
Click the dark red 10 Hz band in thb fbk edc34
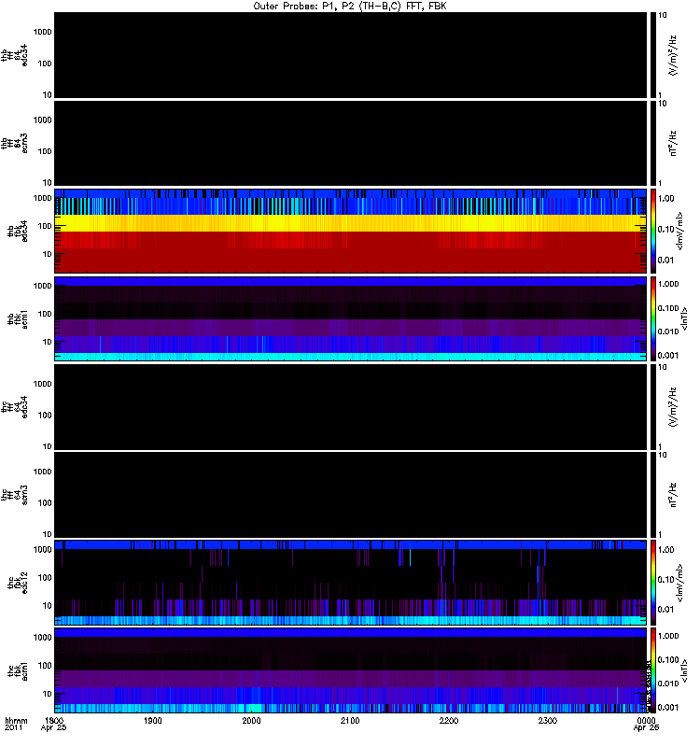(x=350, y=261)
